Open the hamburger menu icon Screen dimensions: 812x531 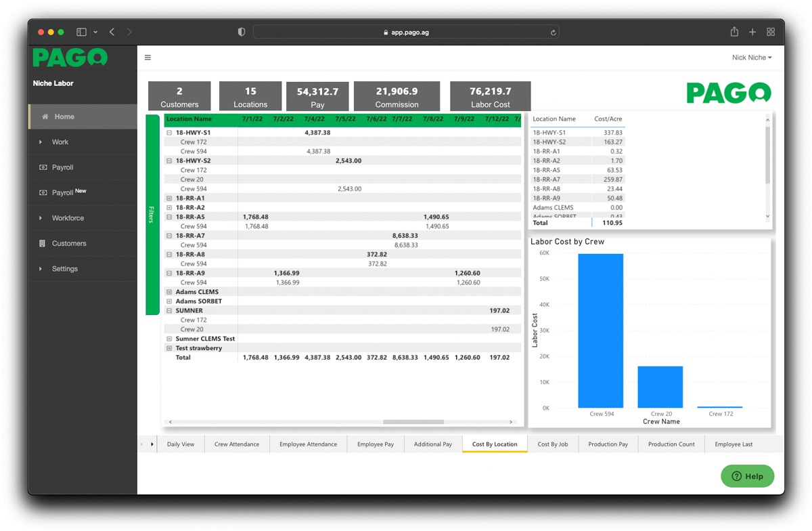(148, 58)
